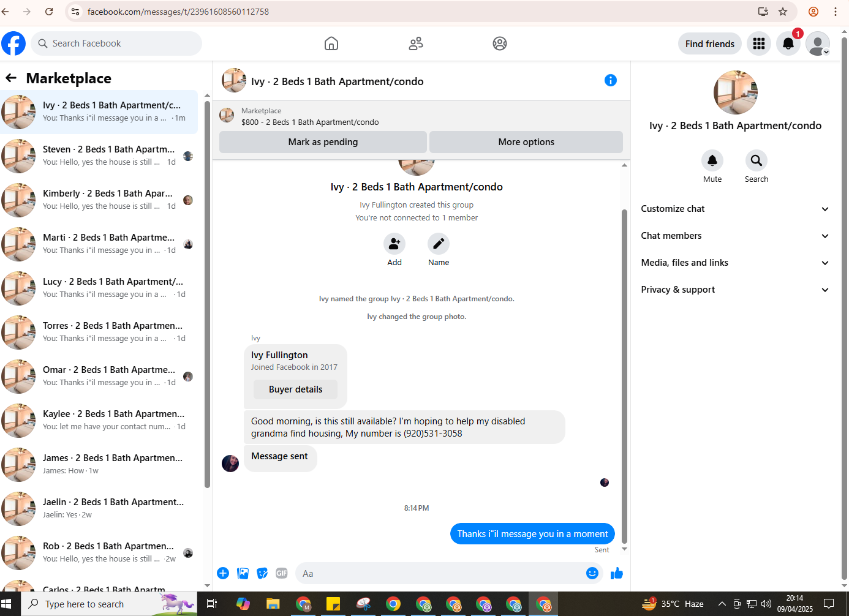Open the James conversation
The width and height of the screenshot is (849, 616).
[x=99, y=465]
